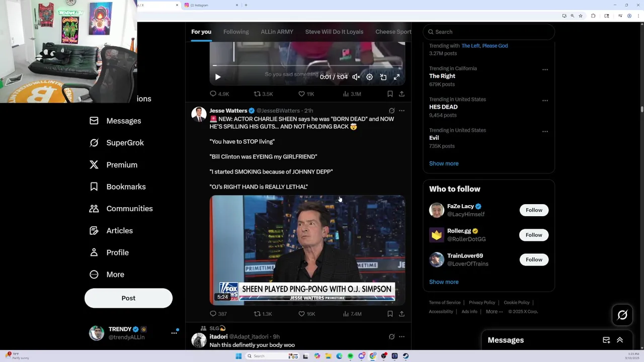Open Profile in the sidebar

click(109, 252)
